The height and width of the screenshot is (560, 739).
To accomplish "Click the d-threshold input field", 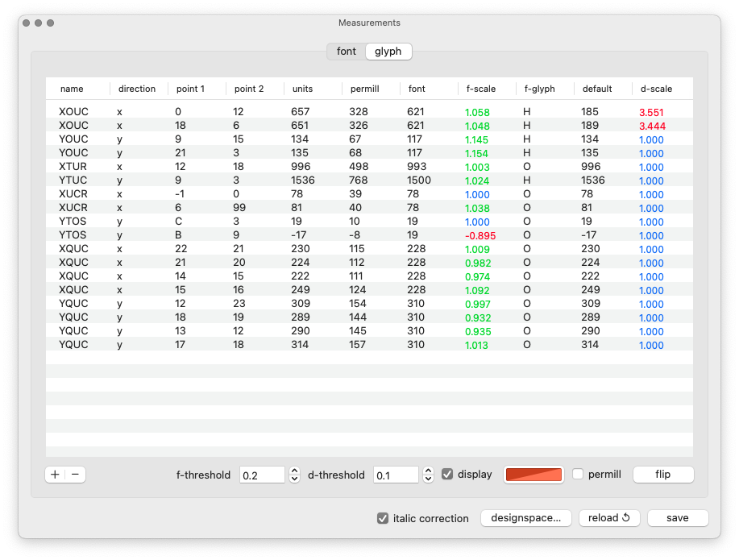I will coord(396,475).
